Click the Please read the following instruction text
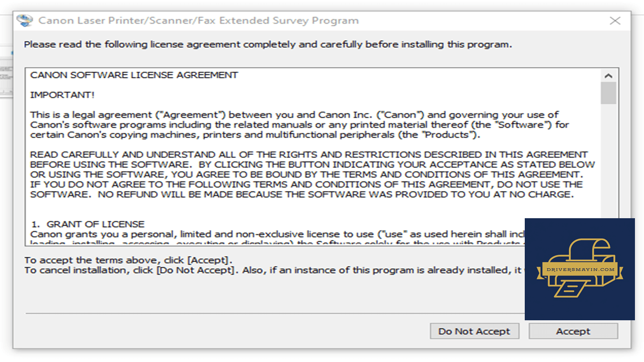This screenshot has width=644, height=362. pyautogui.click(x=268, y=44)
